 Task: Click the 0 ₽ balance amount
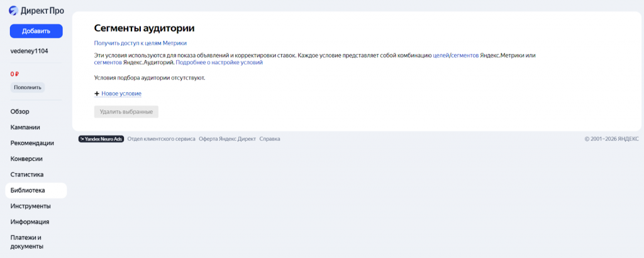coord(15,74)
